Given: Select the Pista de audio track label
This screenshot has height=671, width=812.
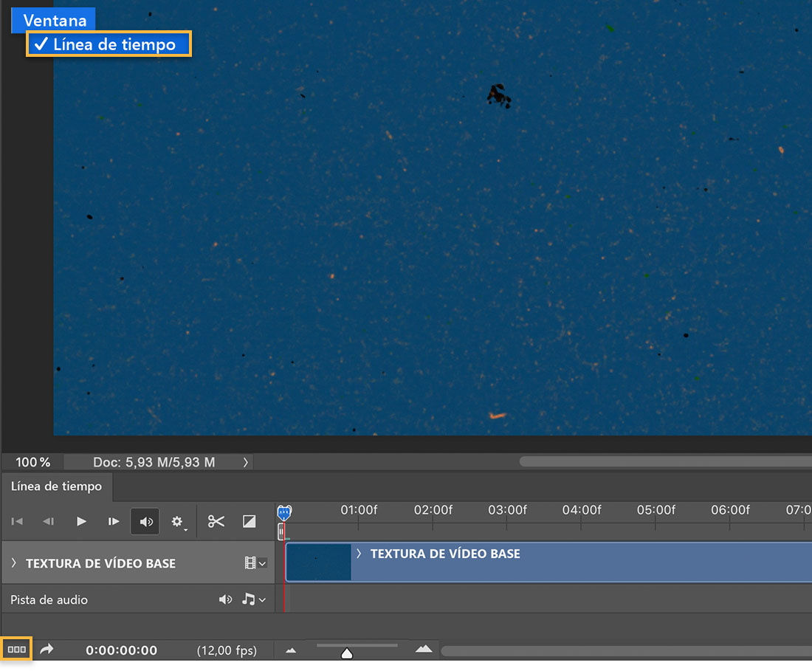Looking at the screenshot, I should click(x=49, y=599).
